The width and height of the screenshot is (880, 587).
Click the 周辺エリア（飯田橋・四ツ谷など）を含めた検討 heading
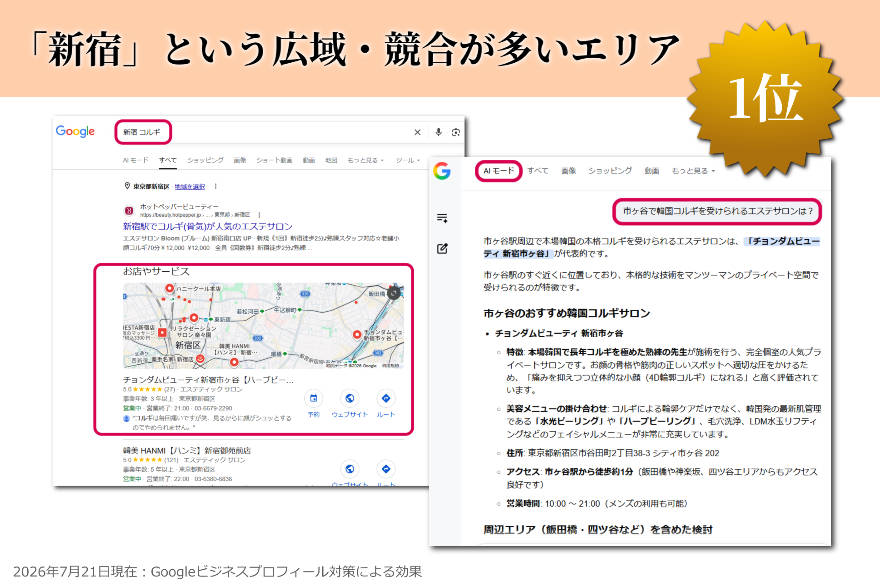point(598,529)
